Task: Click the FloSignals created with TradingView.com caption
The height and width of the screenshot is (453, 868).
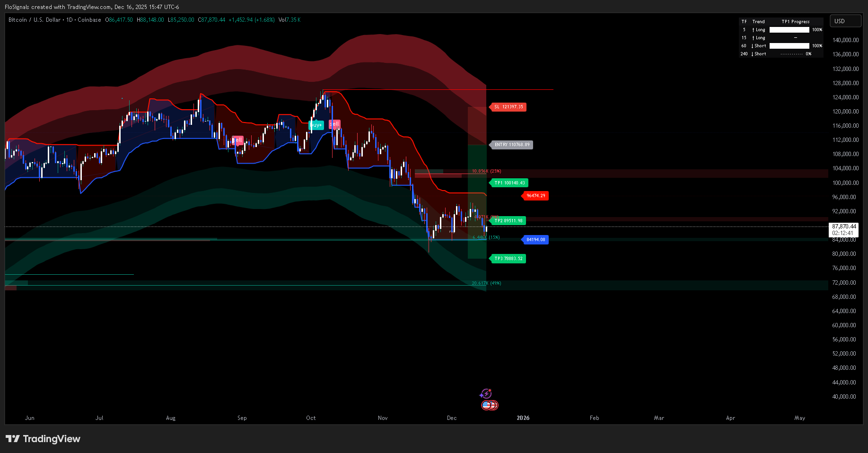Action: pos(92,7)
